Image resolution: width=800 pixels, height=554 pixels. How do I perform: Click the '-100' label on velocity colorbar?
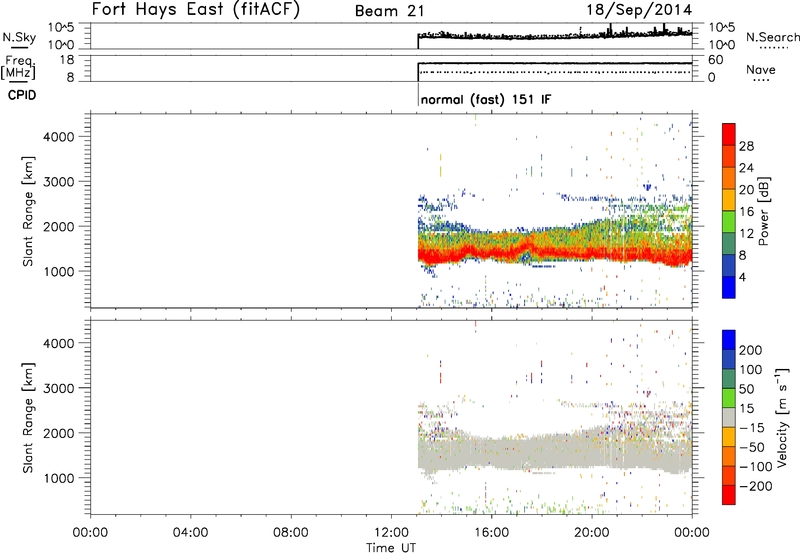(755, 467)
